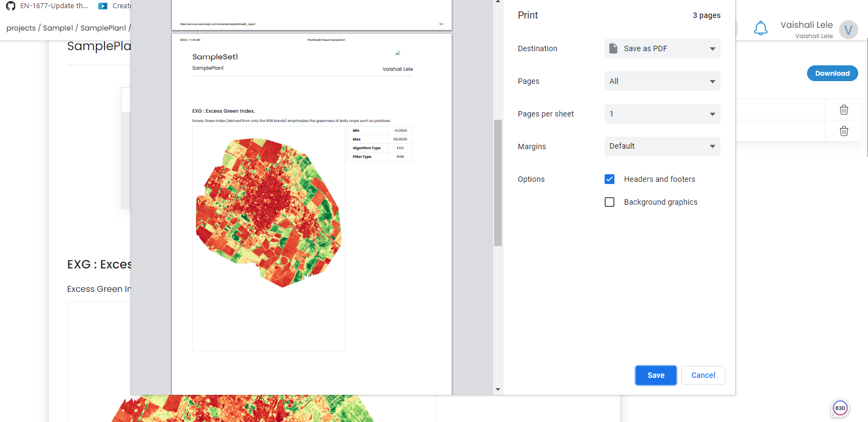Open the user avatar V icon
868x422 pixels.
point(848,29)
